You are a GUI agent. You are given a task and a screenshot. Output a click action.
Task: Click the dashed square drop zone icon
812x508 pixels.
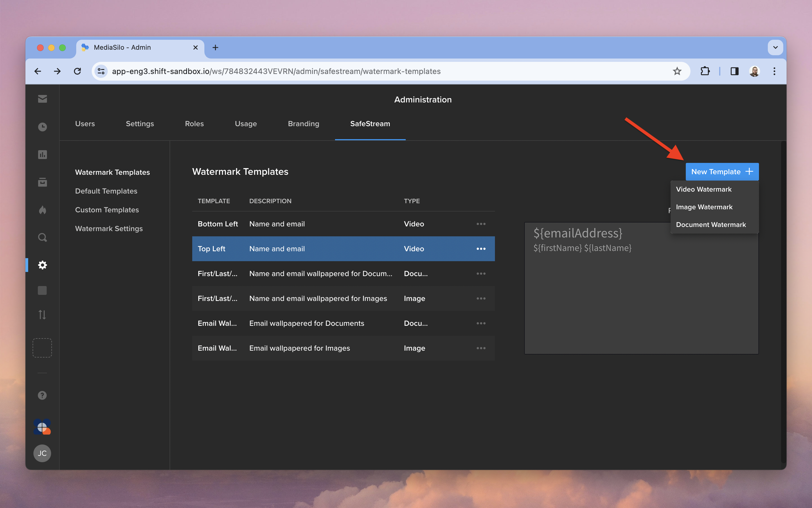click(x=42, y=348)
